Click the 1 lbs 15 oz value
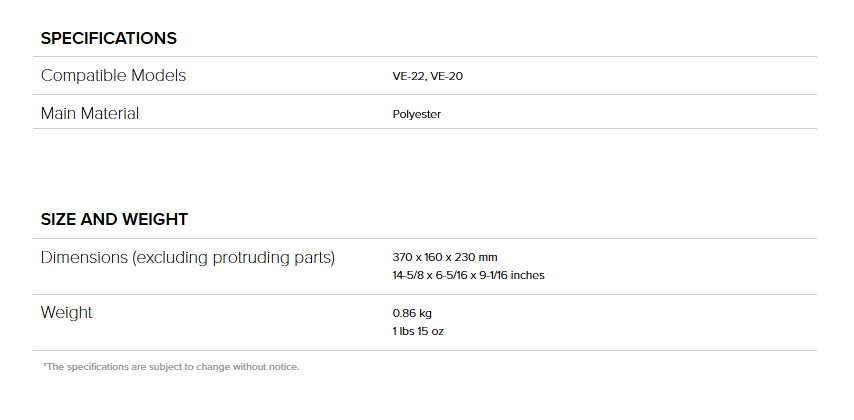Screen dimensions: 854x420 (x=418, y=331)
